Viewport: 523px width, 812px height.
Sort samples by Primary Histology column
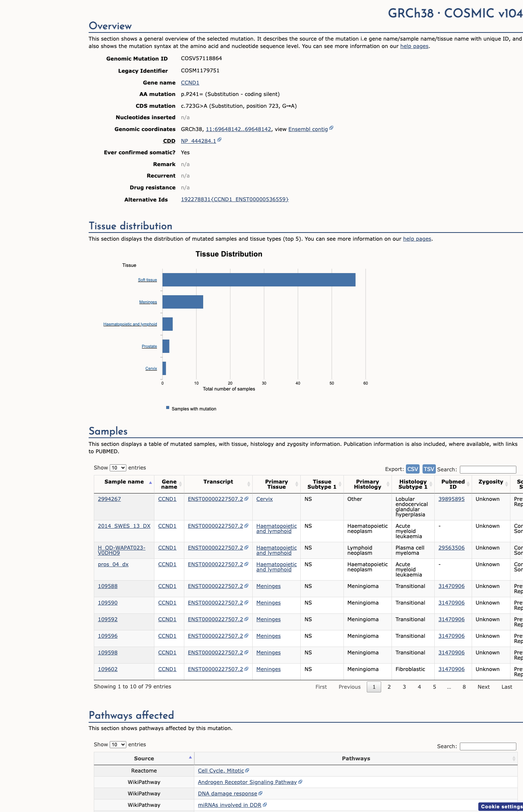coord(368,484)
